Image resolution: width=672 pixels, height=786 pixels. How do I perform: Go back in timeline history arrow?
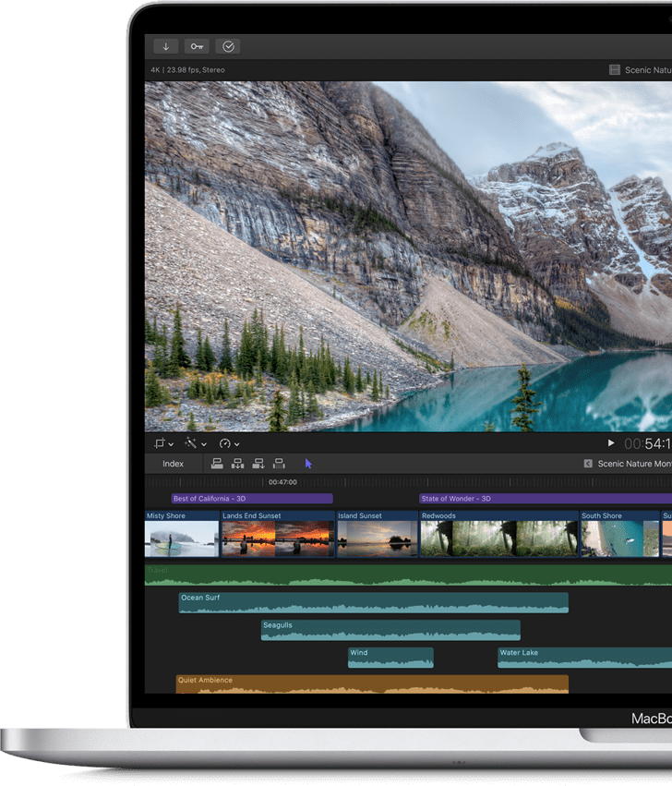588,464
